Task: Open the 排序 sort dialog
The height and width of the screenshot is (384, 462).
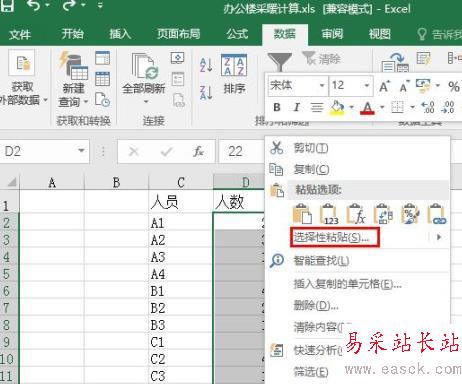Action: [x=234, y=74]
